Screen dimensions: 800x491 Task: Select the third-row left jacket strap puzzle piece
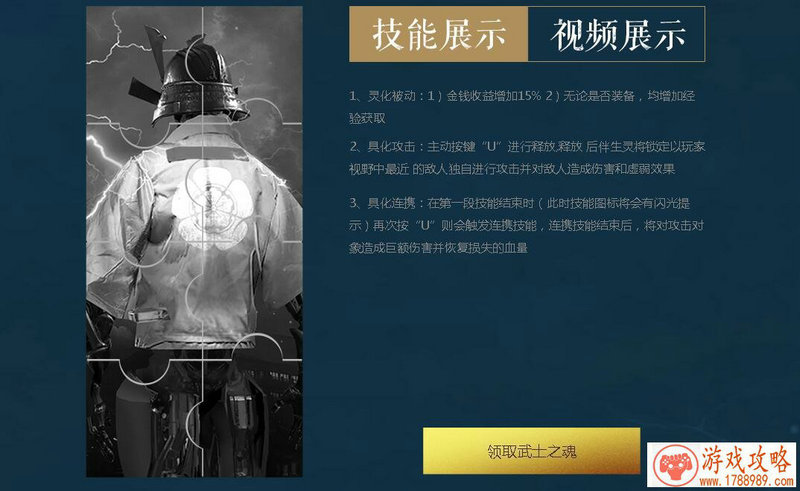145,301
